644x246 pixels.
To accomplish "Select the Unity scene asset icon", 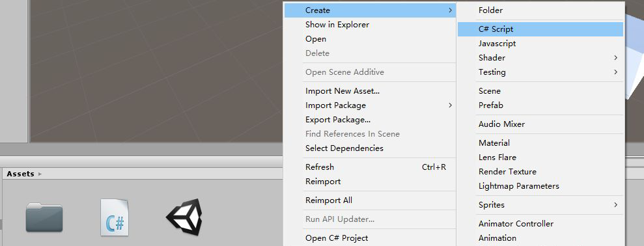I will coord(184,217).
